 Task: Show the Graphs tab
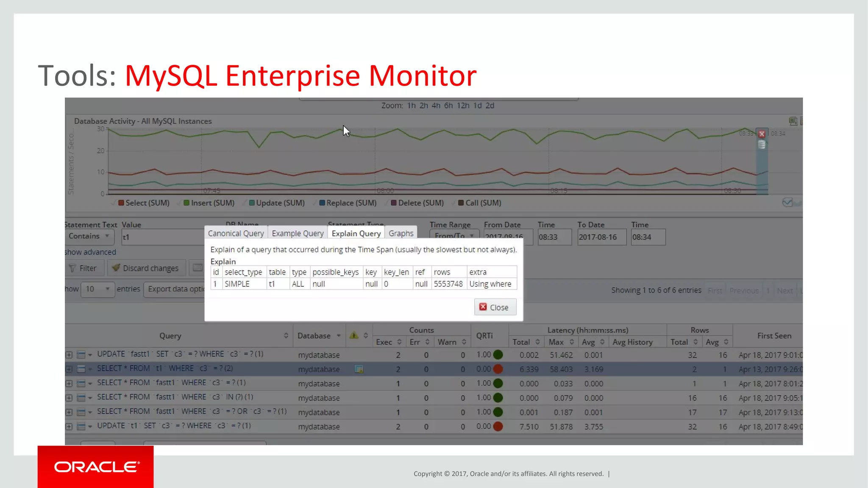401,233
